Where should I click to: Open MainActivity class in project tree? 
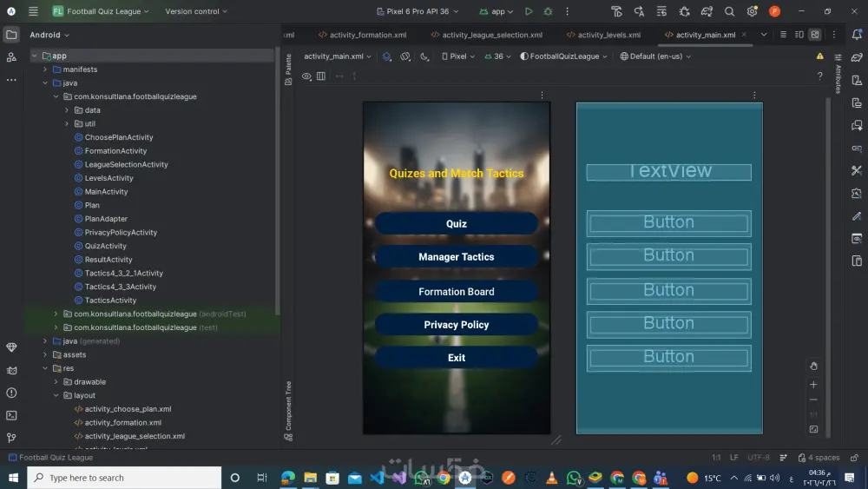click(x=106, y=192)
